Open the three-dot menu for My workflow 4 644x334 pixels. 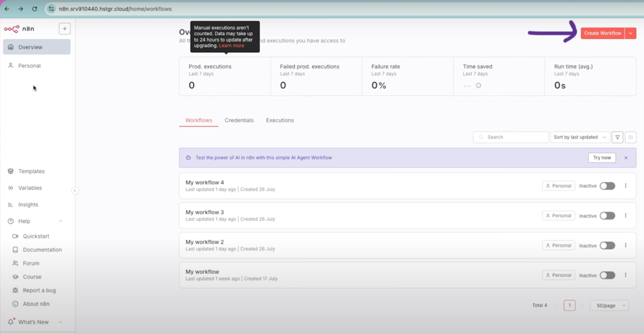tap(626, 186)
